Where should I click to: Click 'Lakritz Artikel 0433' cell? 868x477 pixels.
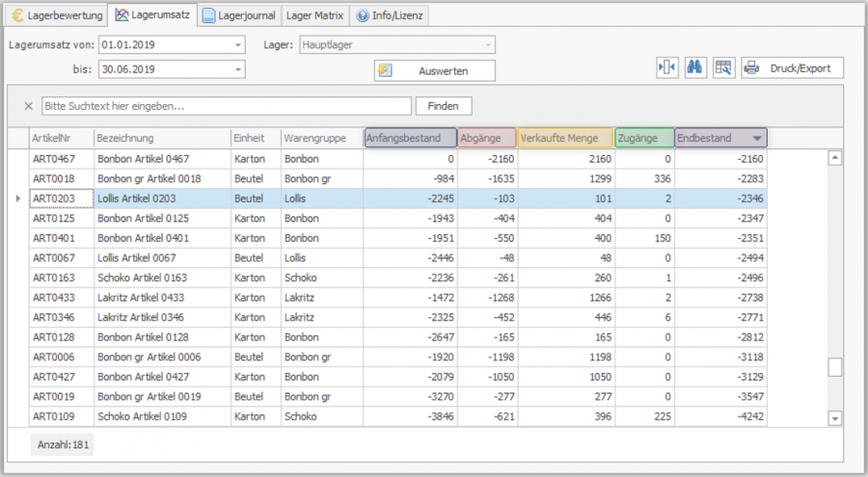click(x=162, y=298)
